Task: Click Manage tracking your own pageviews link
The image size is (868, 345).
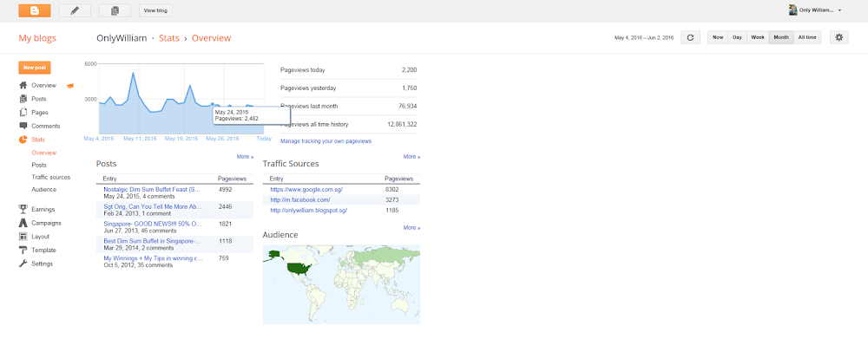Action: (326, 141)
